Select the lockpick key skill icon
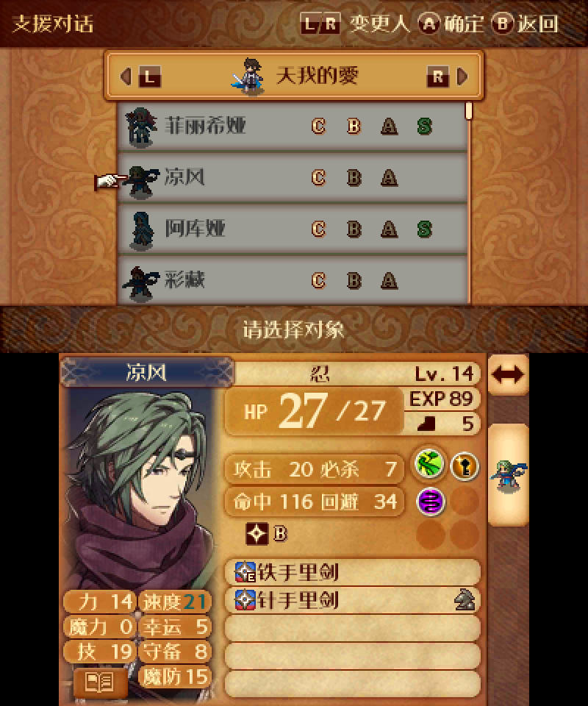 tap(465, 466)
